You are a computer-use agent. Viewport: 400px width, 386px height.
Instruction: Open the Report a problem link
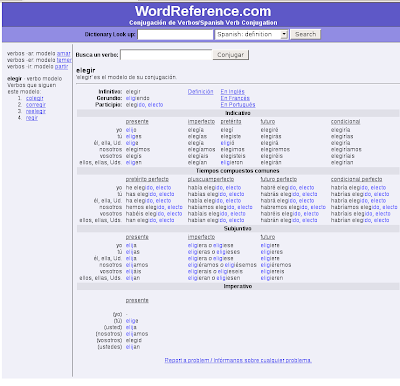[x=238, y=360]
